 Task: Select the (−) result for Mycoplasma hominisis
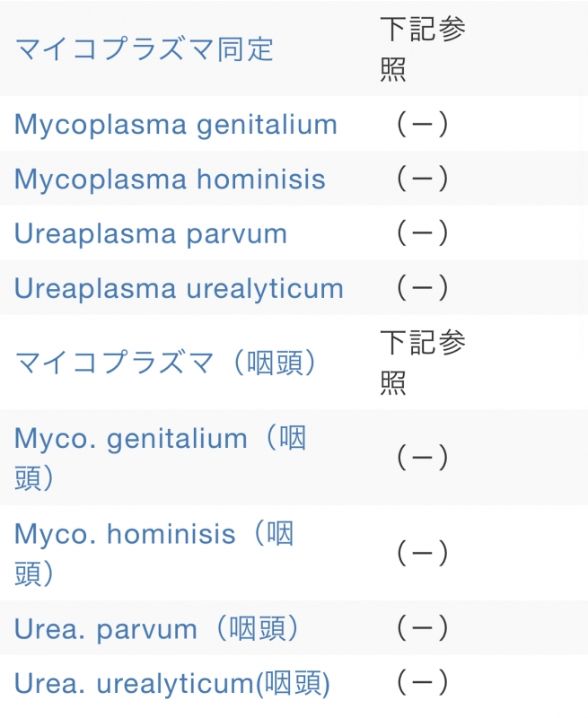click(421, 179)
